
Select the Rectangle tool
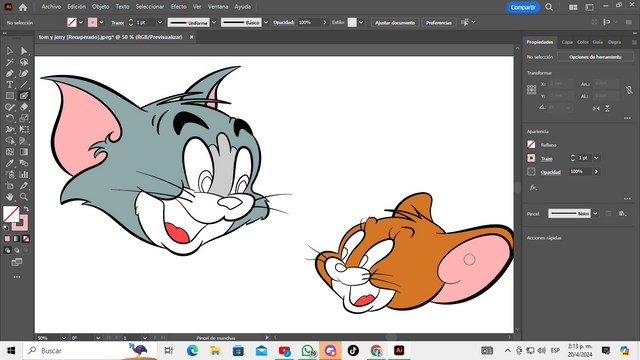click(x=10, y=96)
